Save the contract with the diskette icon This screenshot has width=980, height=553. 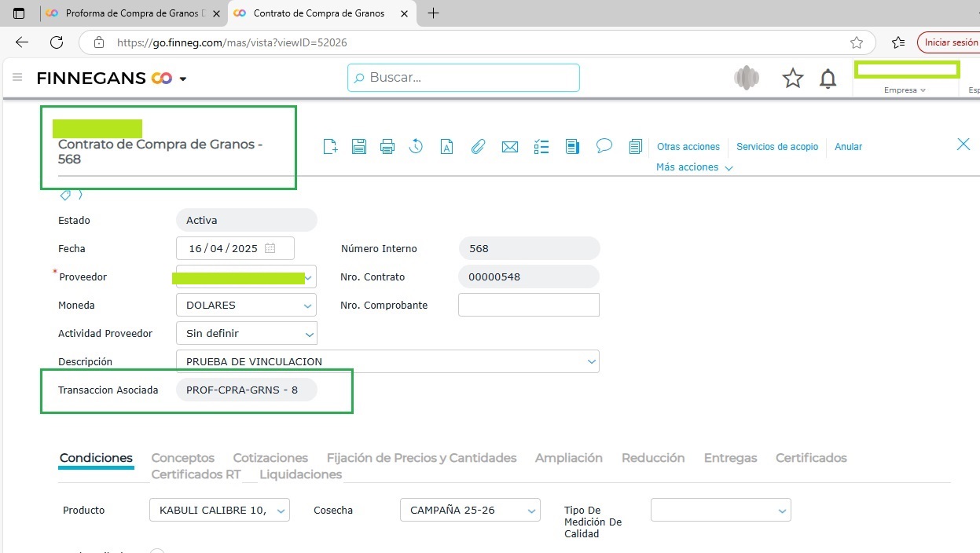(x=359, y=147)
